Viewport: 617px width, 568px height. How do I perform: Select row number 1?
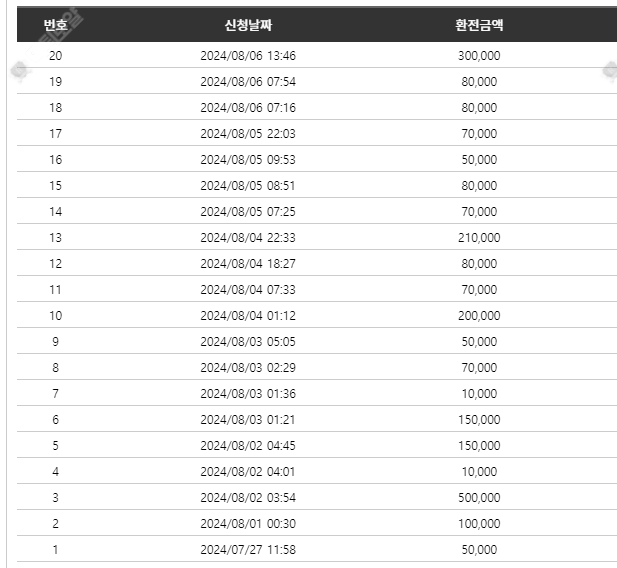click(55, 549)
